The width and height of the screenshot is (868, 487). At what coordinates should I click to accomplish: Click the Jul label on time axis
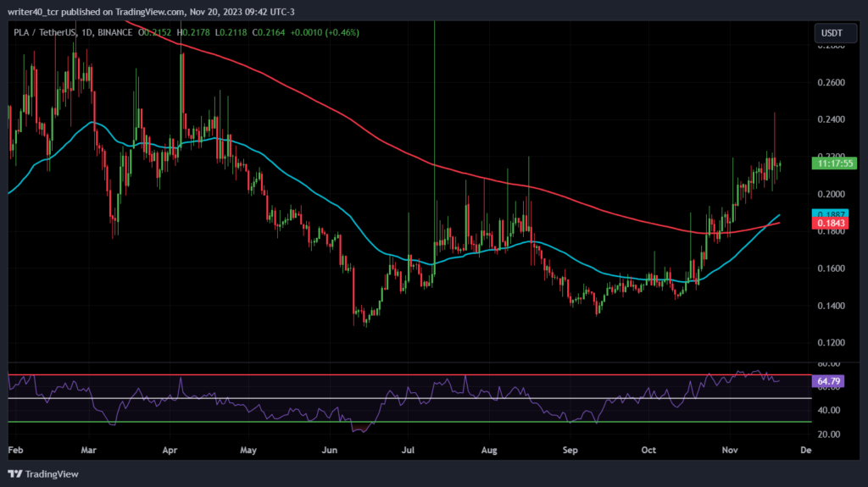tap(408, 450)
